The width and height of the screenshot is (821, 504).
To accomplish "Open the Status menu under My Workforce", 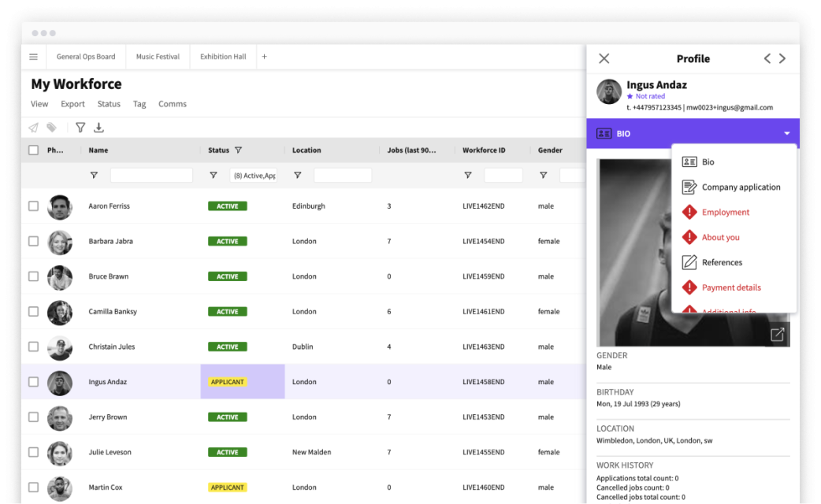I will (109, 104).
